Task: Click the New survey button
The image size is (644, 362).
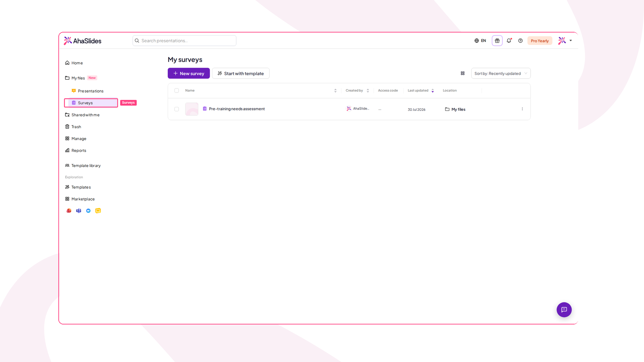Action: (x=189, y=73)
